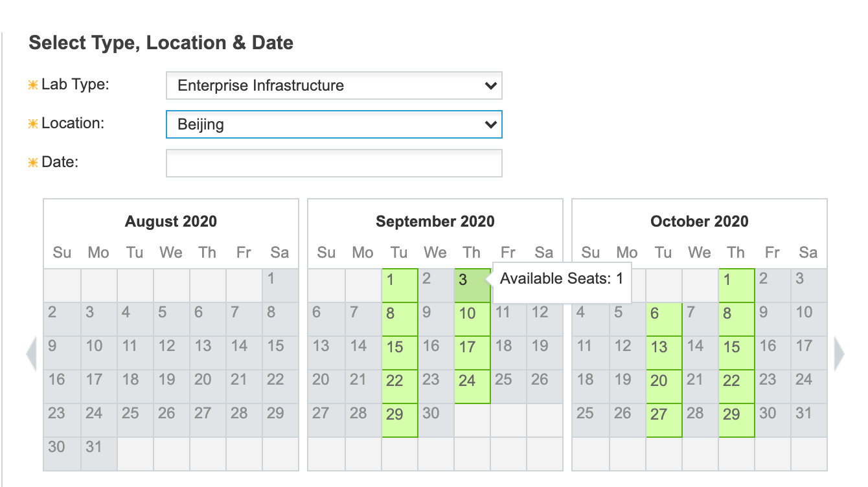This screenshot has height=487, width=868.
Task: Choose September 29 on the calendar
Action: (x=400, y=420)
